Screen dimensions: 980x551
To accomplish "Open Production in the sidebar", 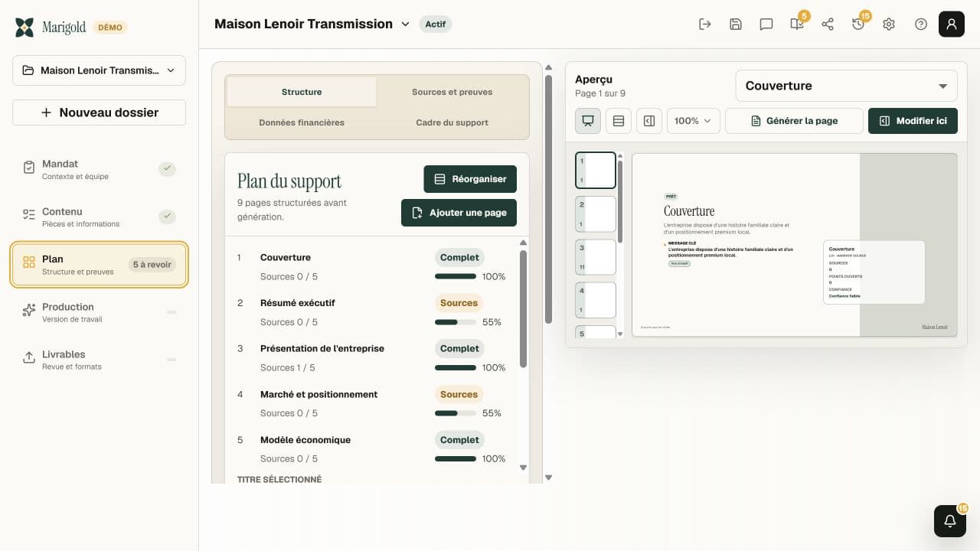I will [x=99, y=312].
